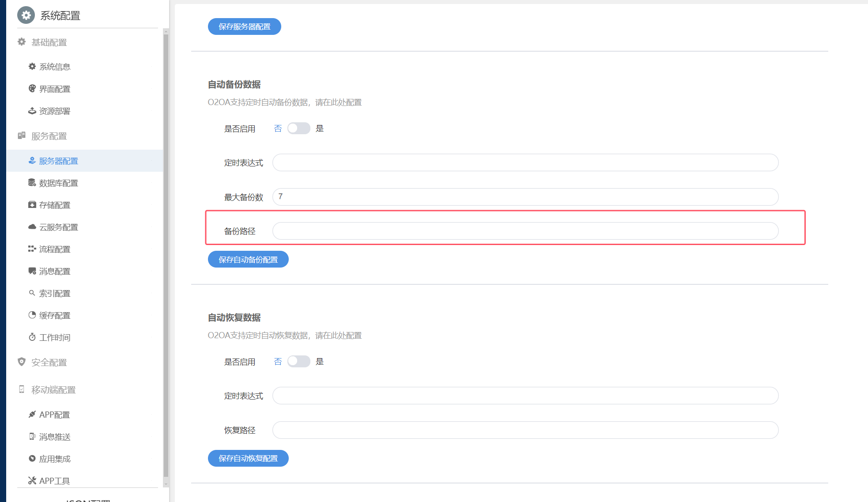Click 保存服务器配置 button
868x502 pixels.
pyautogui.click(x=244, y=26)
